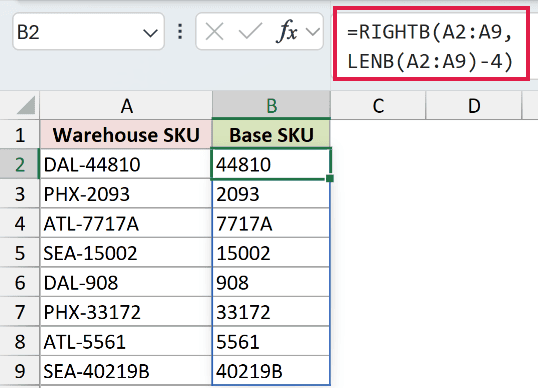Select cell containing SEA-40219B

point(126,371)
